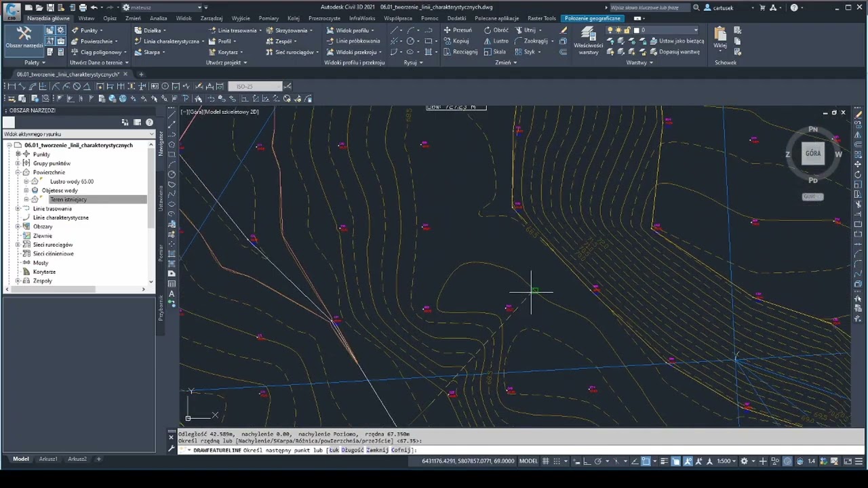This screenshot has height=488, width=868.
Task: Collapse the Powierzchnie tree node
Action: [18, 172]
